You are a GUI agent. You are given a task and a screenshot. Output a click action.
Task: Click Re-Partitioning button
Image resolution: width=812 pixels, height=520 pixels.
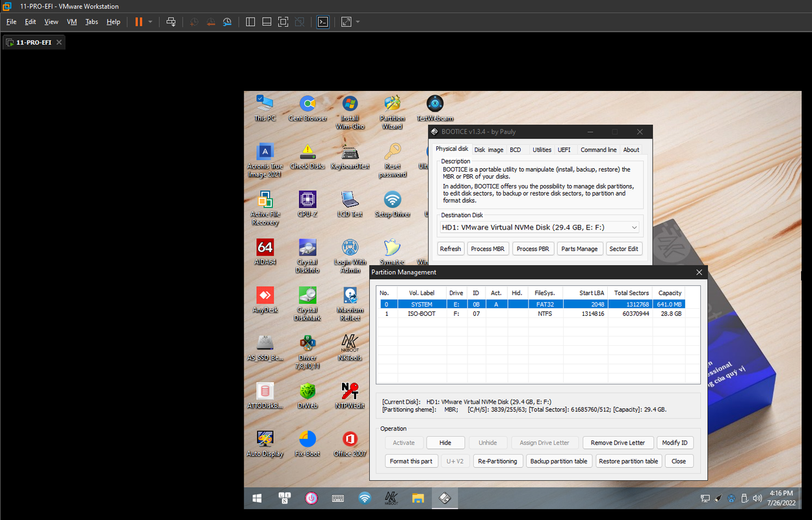[497, 461]
